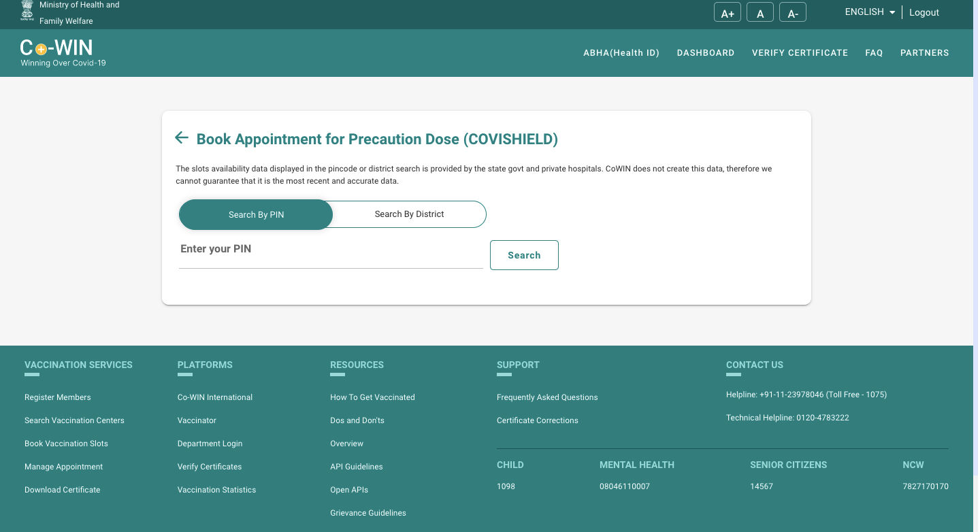Click Ministry of Health and Family Welfare text
Viewport: 980px width, 532px height.
click(x=80, y=13)
